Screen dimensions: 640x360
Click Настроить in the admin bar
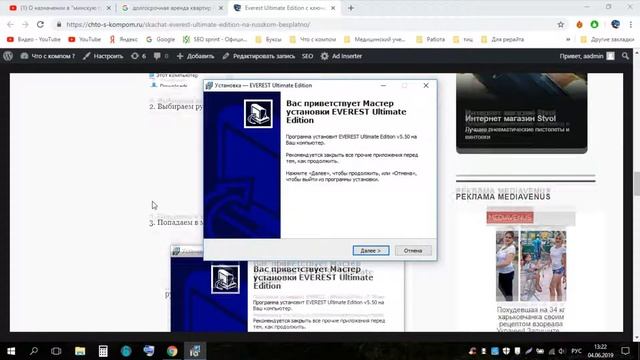pos(103,56)
